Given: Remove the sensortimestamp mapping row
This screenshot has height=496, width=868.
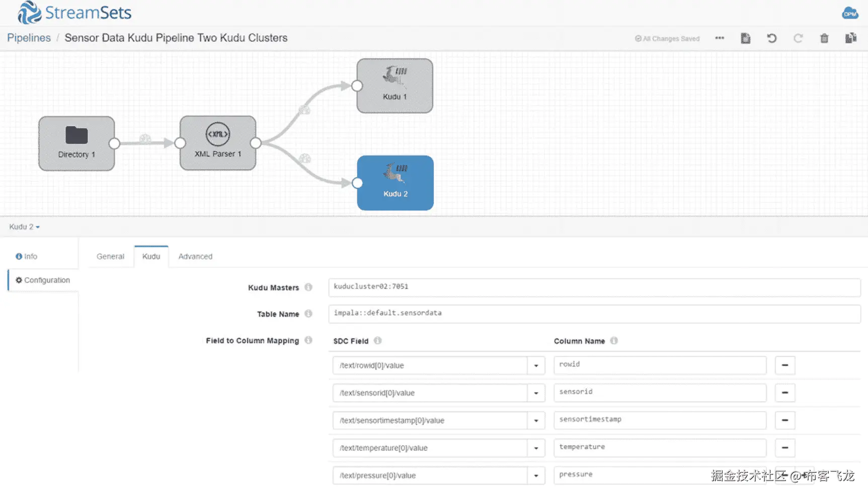Looking at the screenshot, I should click(x=785, y=420).
